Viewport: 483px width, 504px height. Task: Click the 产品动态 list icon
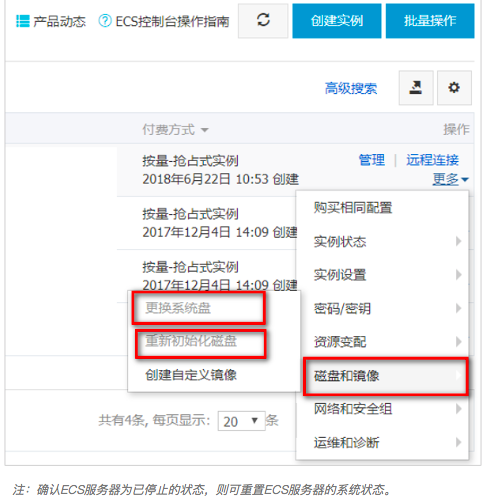[x=23, y=21]
